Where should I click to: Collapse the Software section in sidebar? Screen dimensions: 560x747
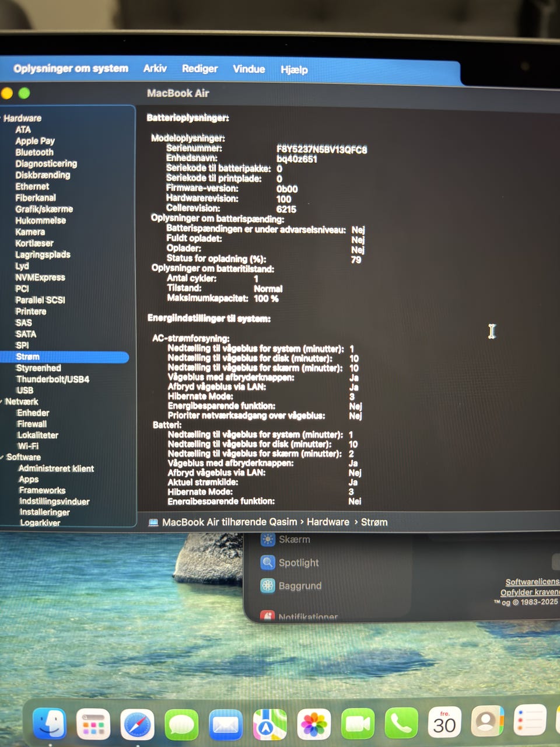tap(2, 457)
